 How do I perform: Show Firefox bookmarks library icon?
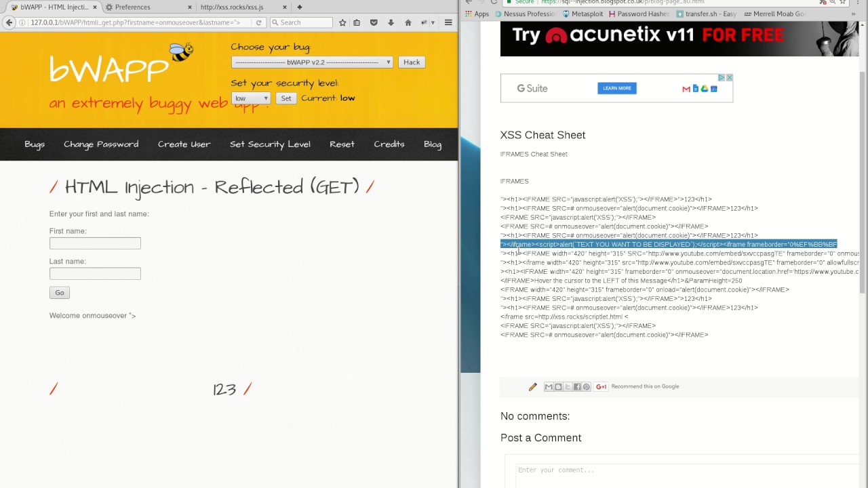click(357, 22)
